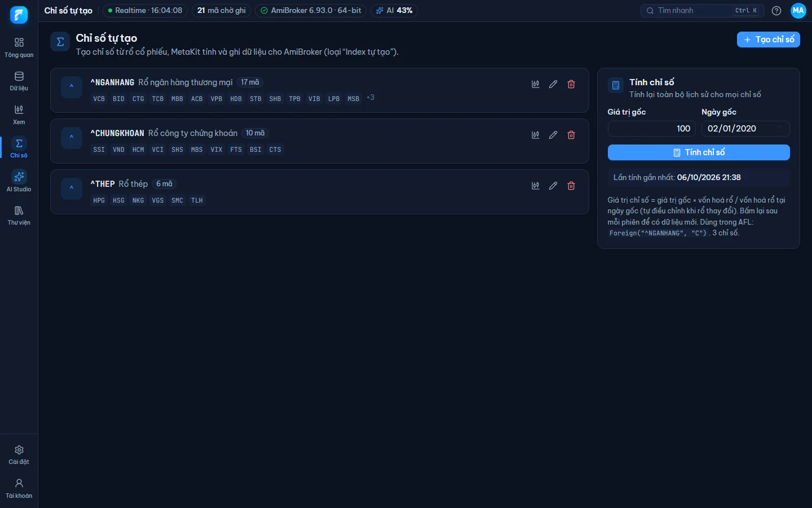This screenshot has height=508, width=812.
Task: Go to the Dữ liệu sidebar section
Action: pos(19,81)
